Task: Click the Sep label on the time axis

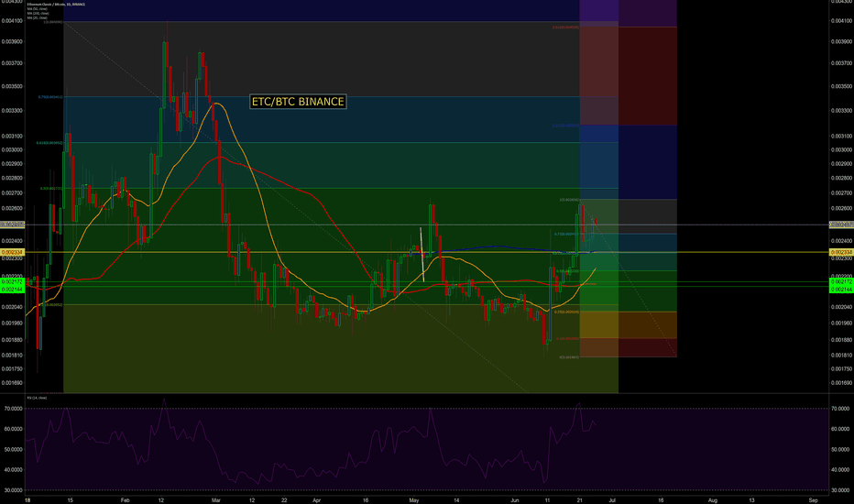Action: [813, 499]
